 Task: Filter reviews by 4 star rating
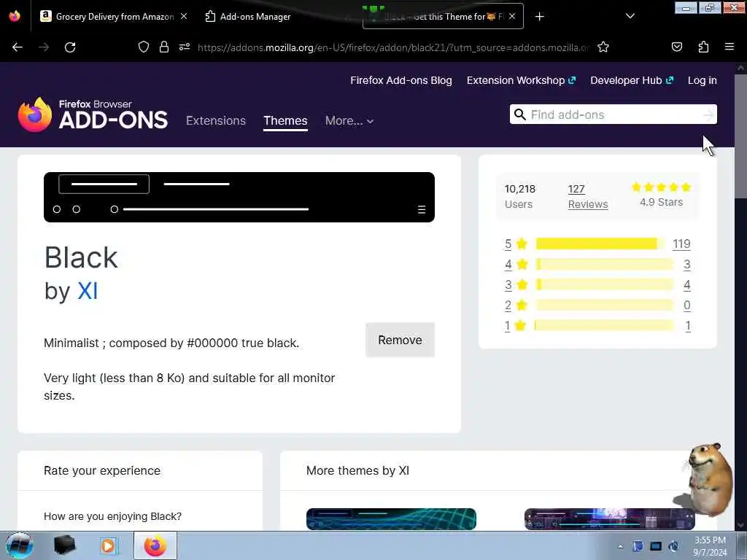516,264
